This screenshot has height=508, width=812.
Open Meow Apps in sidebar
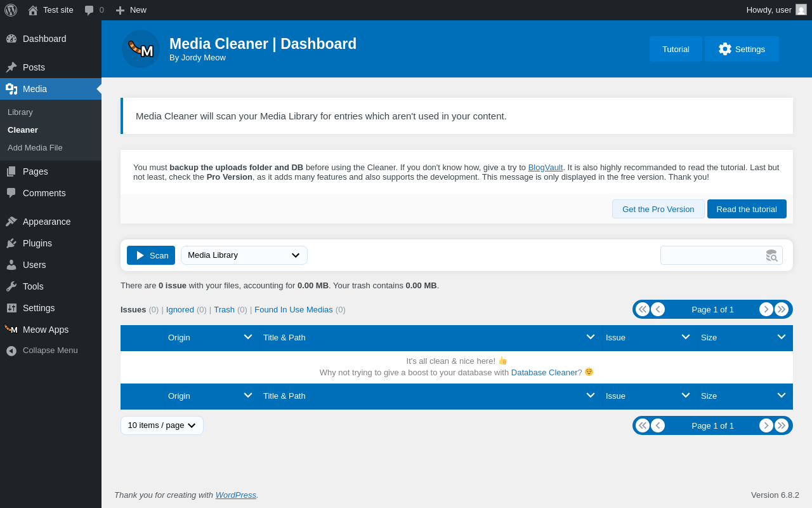point(51,330)
